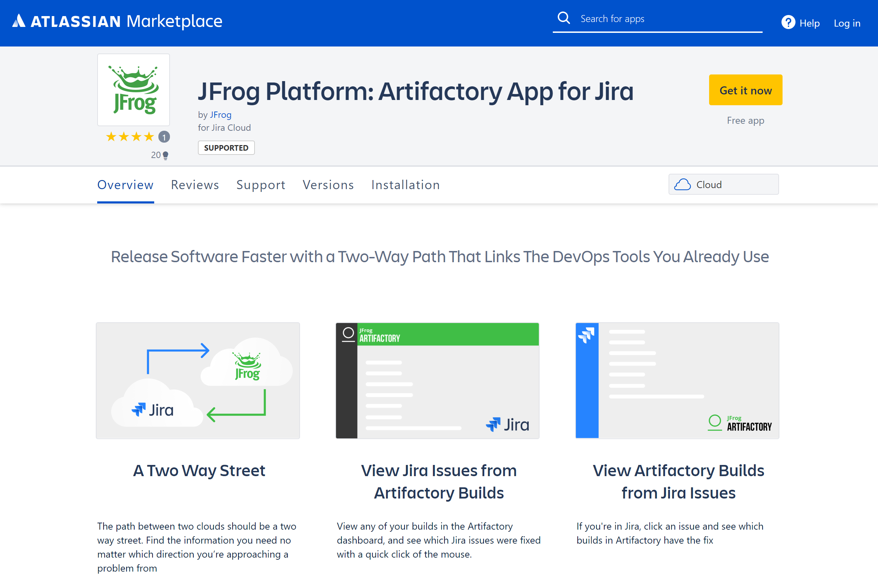Click the Help question mark icon
Screen dimensions: 878x588
(788, 22)
